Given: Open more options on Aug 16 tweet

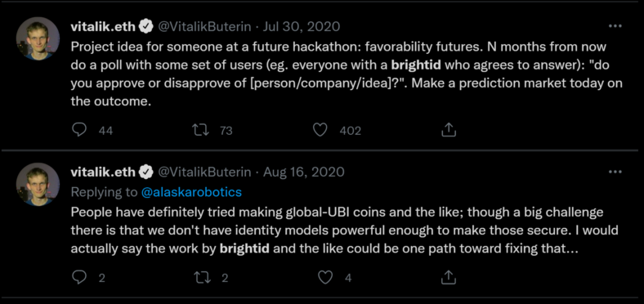Looking at the screenshot, I should point(615,172).
